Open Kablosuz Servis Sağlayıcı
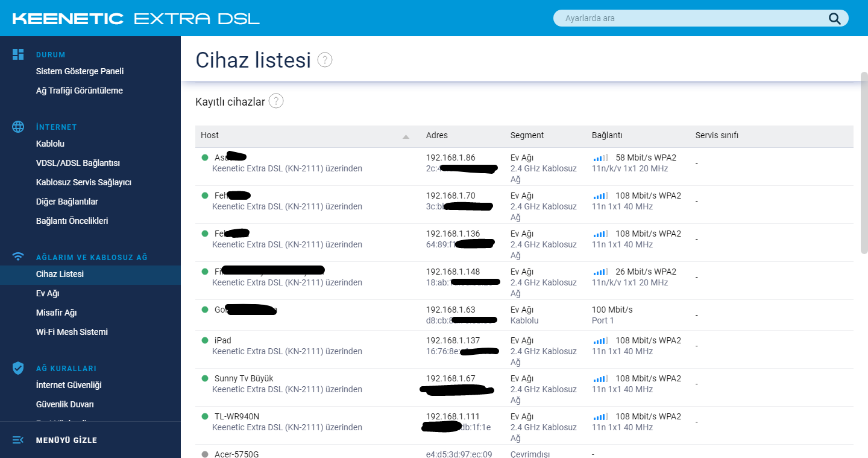 point(84,182)
